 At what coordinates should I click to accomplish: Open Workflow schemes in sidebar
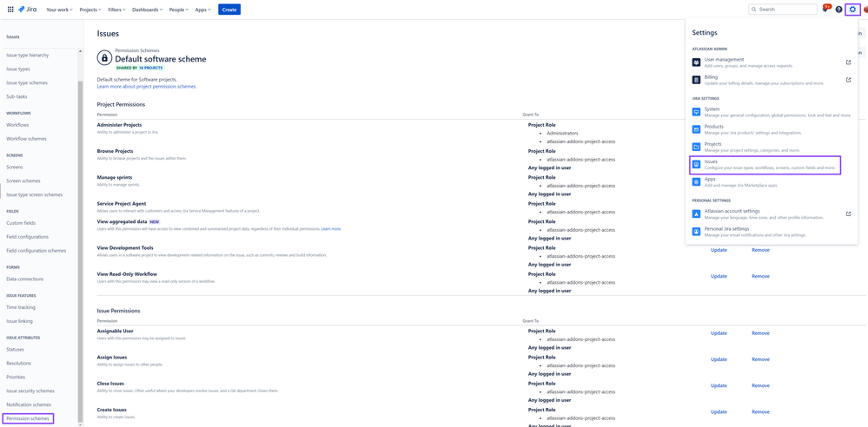[x=26, y=138]
